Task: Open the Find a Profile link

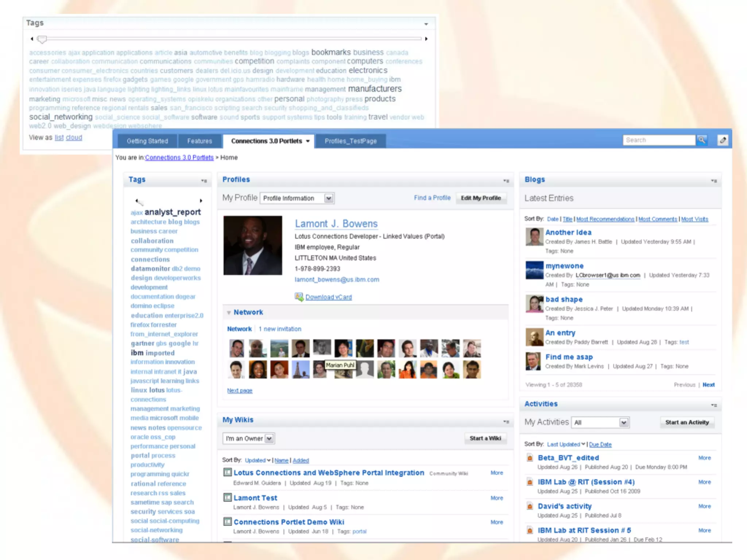Action: point(432,198)
